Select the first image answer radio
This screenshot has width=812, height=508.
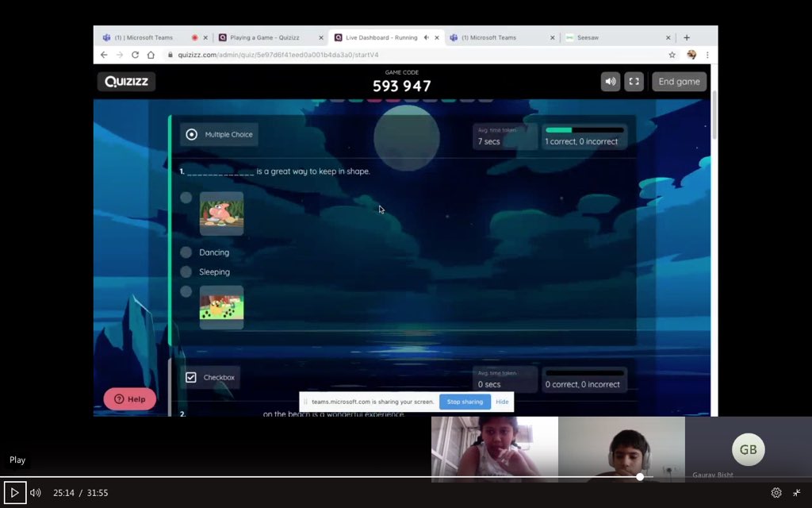click(186, 198)
